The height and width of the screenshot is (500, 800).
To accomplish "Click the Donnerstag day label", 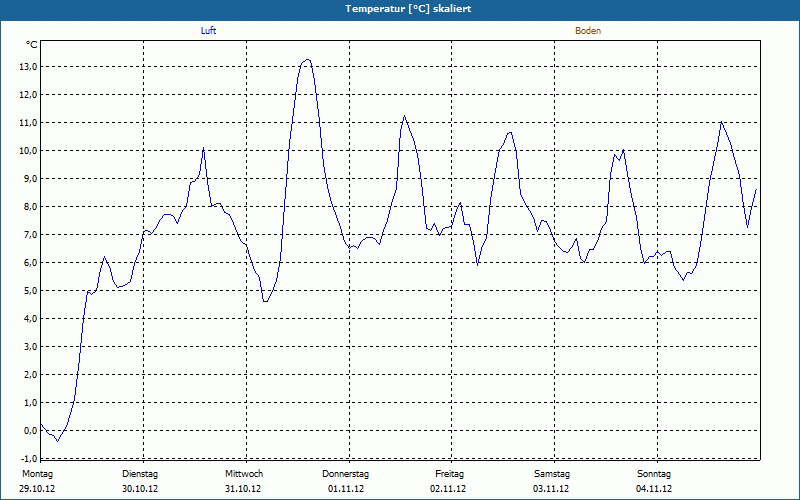I will pos(345,474).
